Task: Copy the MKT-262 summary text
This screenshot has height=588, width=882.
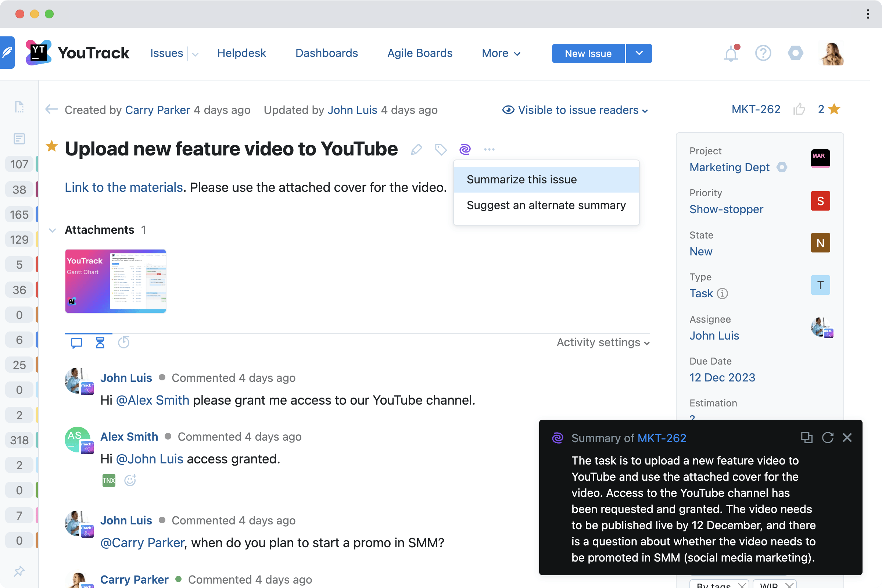Action: [807, 438]
